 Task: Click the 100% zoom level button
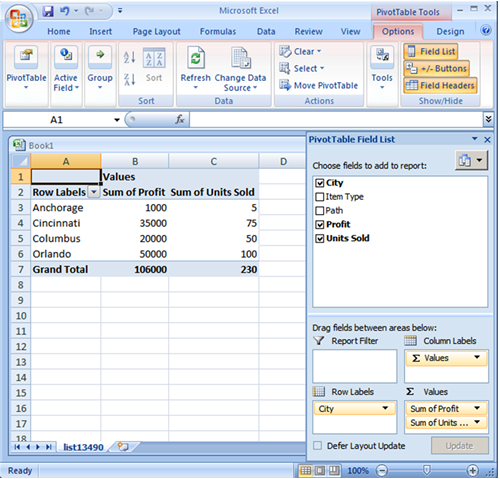point(358,471)
